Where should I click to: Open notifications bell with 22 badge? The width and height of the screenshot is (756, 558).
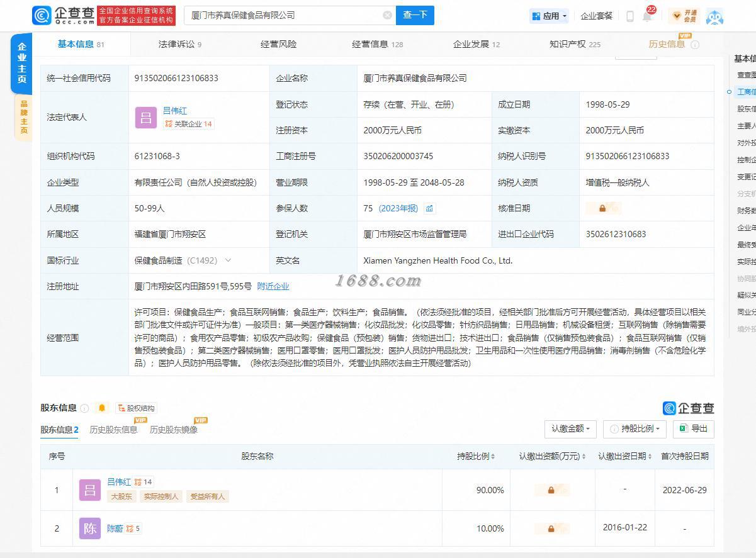point(647,16)
